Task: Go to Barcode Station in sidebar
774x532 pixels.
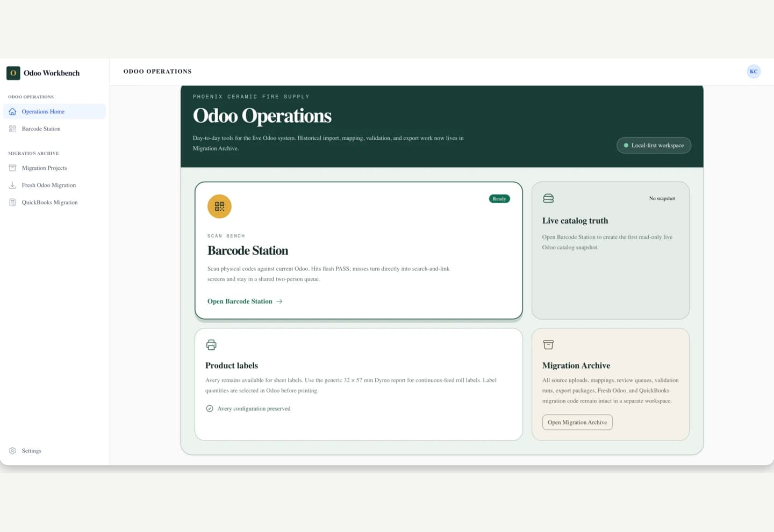Action: click(54, 129)
